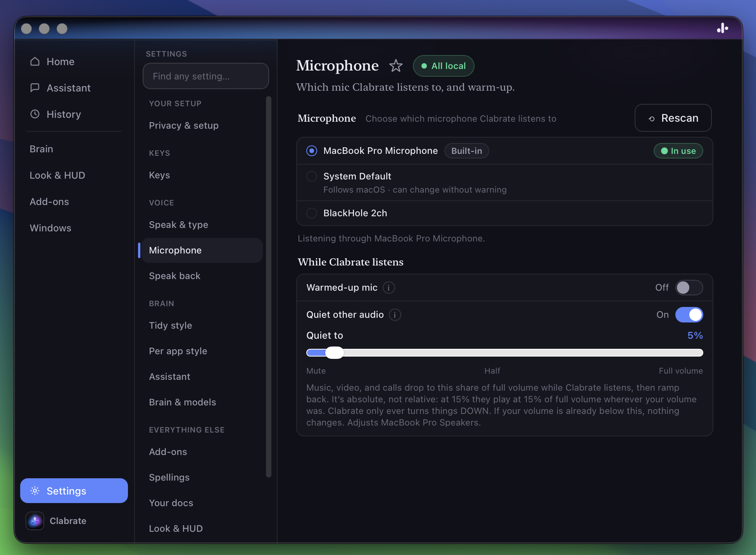This screenshot has width=756, height=555.
Task: Click the Half slider label
Action: click(492, 371)
